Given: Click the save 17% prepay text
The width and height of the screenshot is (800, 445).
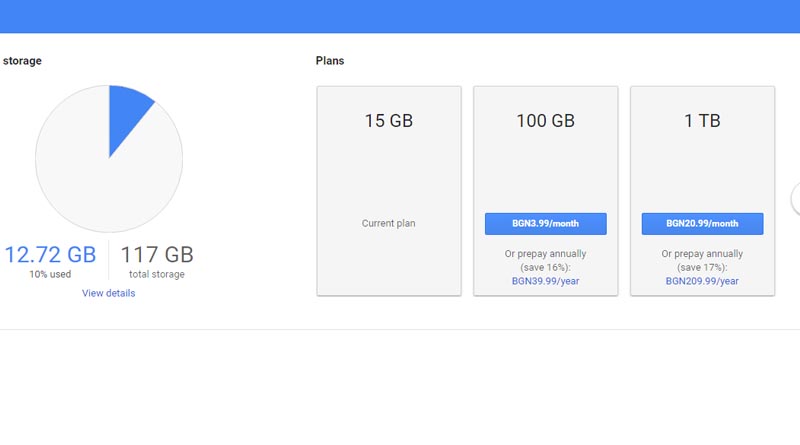Looking at the screenshot, I should coord(702,267).
